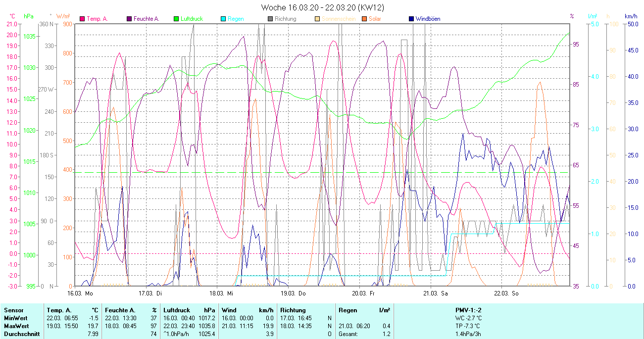Click the "°C" axis unit label
Viewport: 644px width, 339px height.
[x=12, y=16]
